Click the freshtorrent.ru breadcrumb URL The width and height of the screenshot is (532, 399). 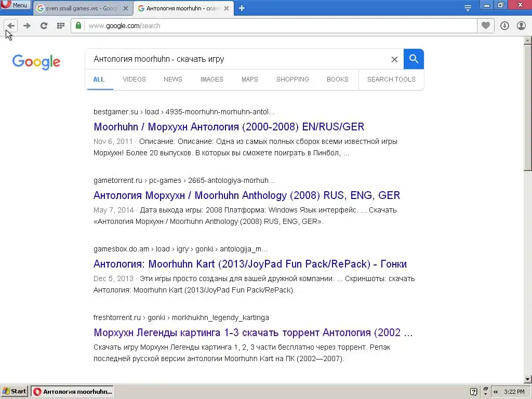(x=181, y=317)
